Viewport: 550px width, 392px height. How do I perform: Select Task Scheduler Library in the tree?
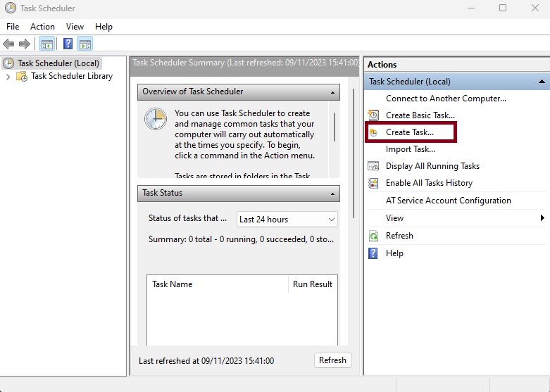72,76
